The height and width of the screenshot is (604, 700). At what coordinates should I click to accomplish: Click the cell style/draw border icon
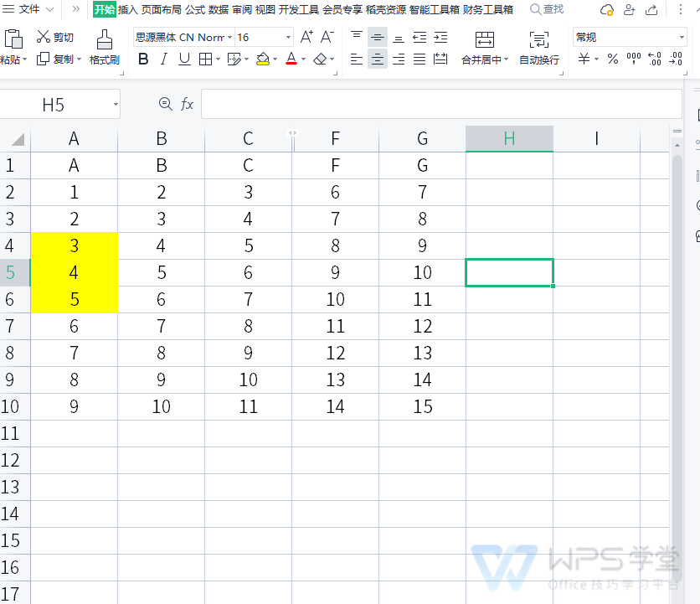point(234,59)
